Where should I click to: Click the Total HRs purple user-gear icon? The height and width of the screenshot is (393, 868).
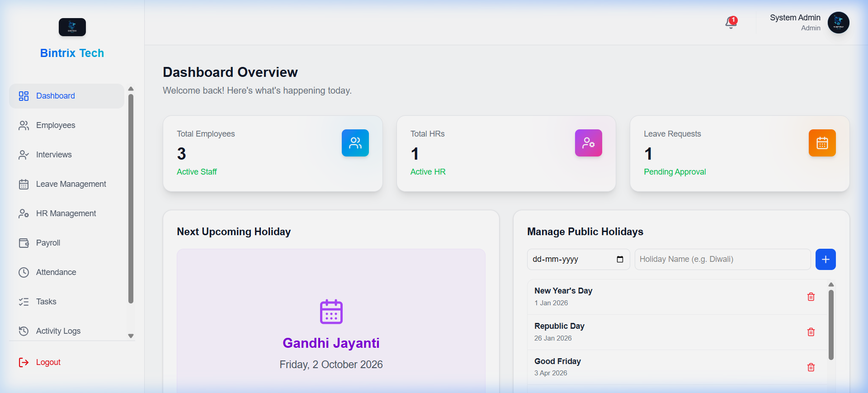point(588,143)
